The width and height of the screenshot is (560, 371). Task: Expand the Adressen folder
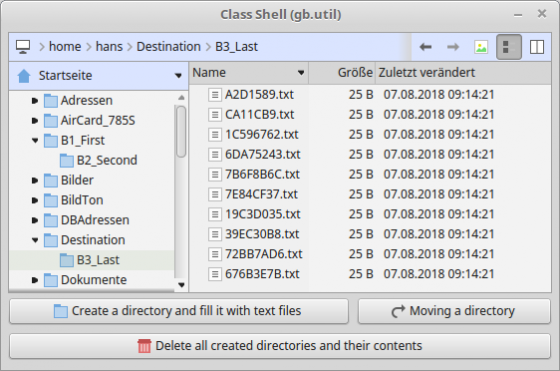tap(35, 101)
